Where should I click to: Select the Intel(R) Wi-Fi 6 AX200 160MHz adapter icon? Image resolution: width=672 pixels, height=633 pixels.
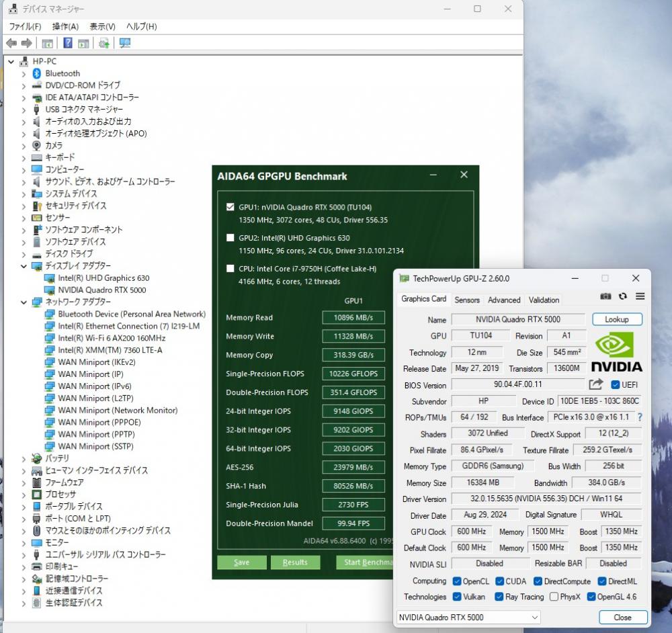(50, 338)
